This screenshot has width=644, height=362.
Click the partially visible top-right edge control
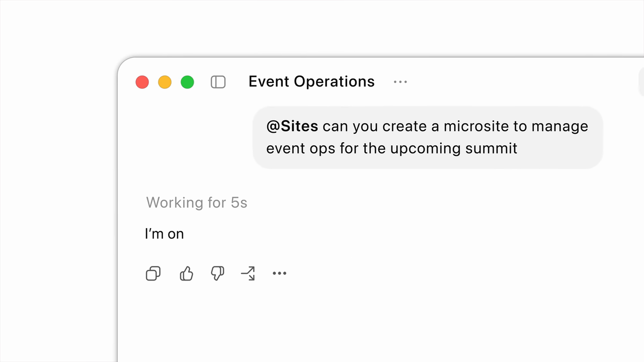[641, 81]
